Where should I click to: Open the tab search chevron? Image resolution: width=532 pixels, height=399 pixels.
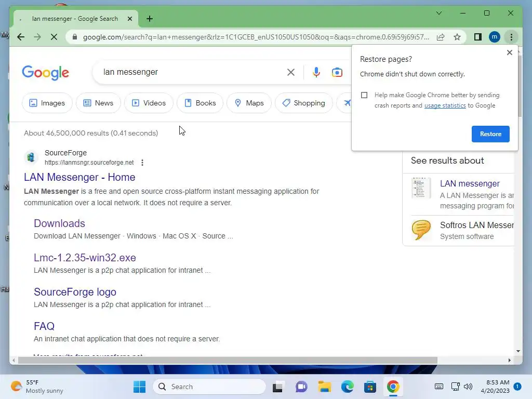click(439, 13)
